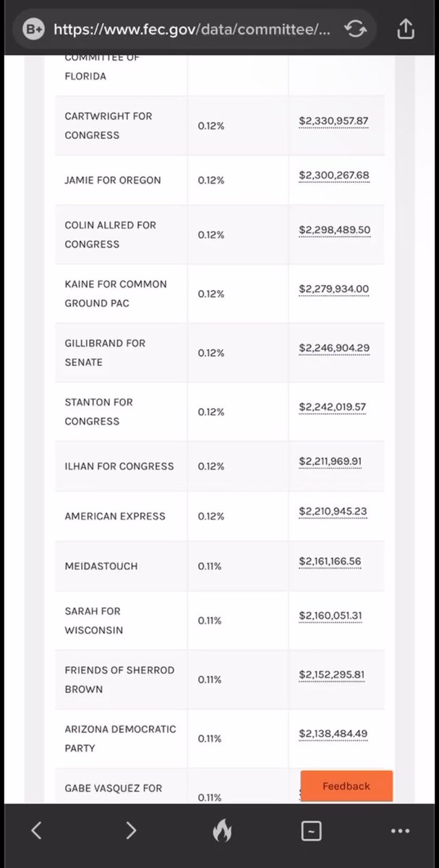This screenshot has width=439, height=868.
Task: Click the fec.gov URL address field
Action: [192, 29]
